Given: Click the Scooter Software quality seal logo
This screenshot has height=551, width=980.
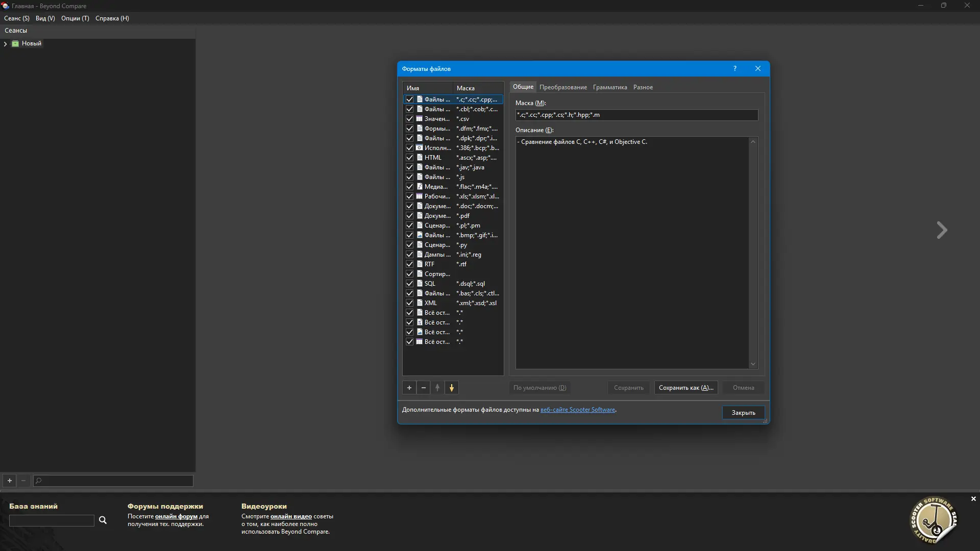Looking at the screenshot, I should click(x=934, y=520).
